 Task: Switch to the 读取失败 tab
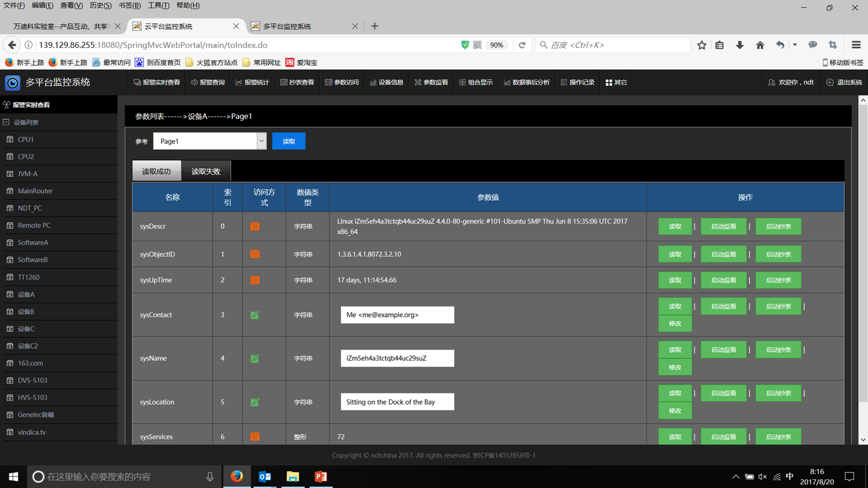point(205,171)
